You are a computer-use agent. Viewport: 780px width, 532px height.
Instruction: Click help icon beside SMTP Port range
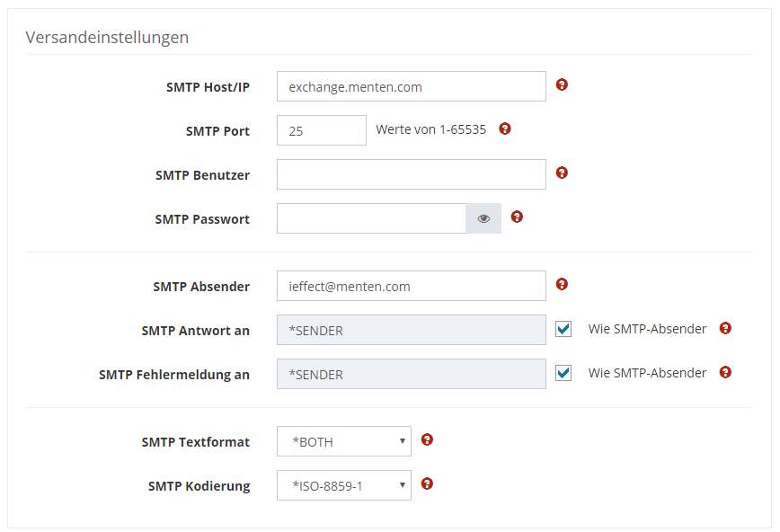tap(504, 129)
